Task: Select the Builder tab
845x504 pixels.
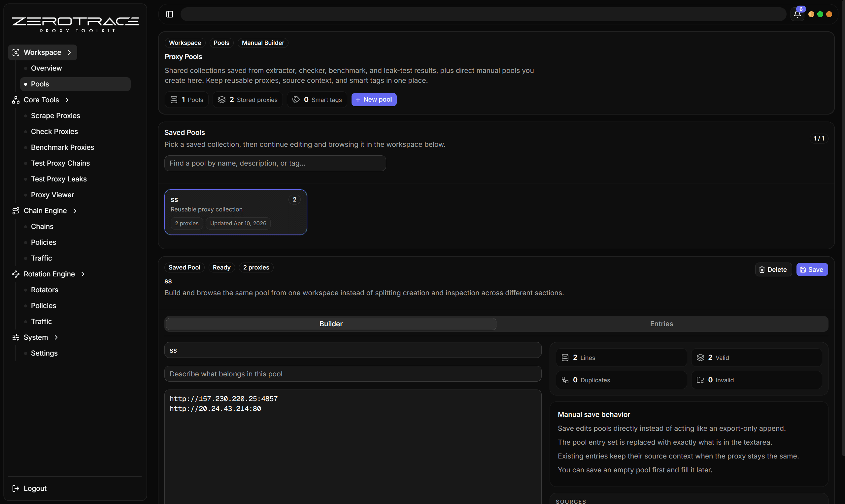Action: click(x=331, y=324)
